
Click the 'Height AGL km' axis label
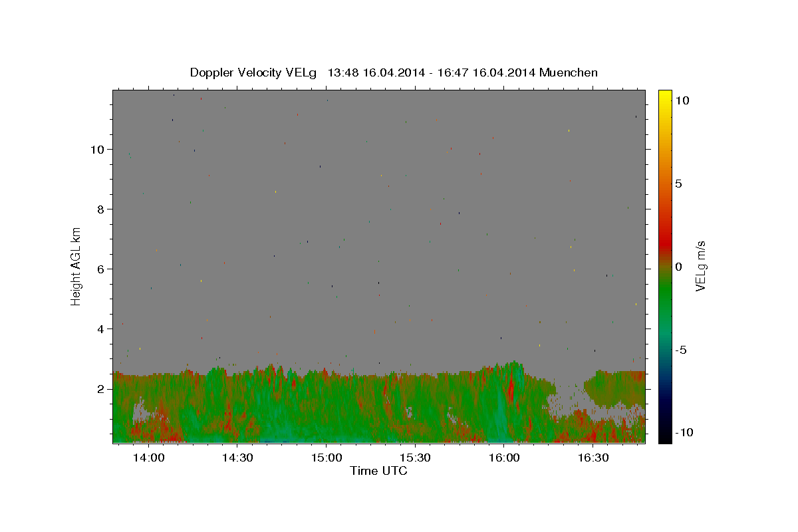click(76, 265)
